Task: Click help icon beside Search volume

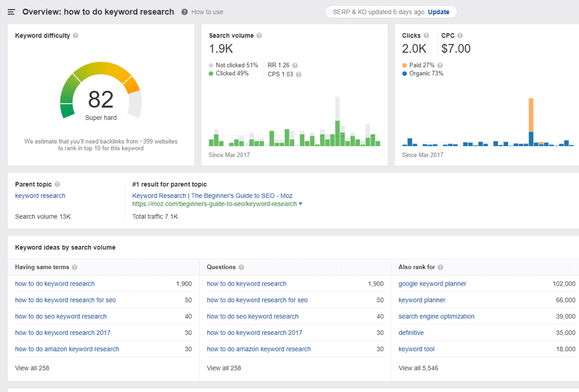Action: coord(259,36)
